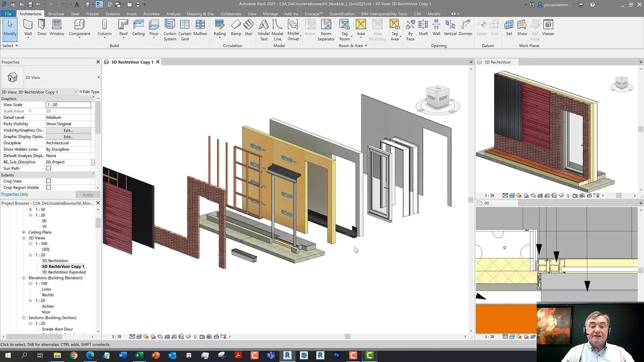644x362 pixels.
Task: Click the View Scale input field
Action: [x=68, y=105]
